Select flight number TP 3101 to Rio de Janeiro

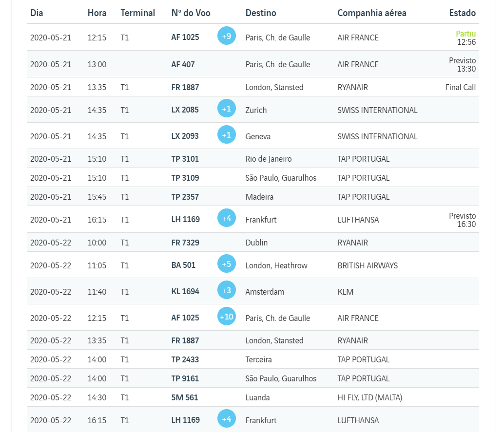185,159
